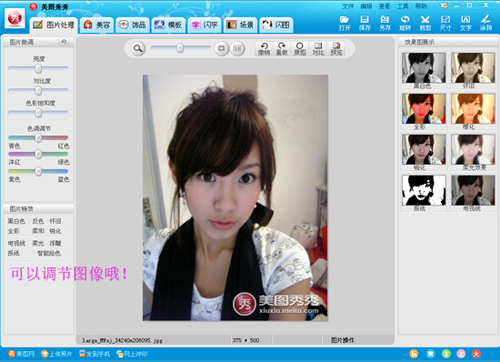Apply the 浮雕 effect link
This screenshot has height=362, width=500.
[x=55, y=243]
